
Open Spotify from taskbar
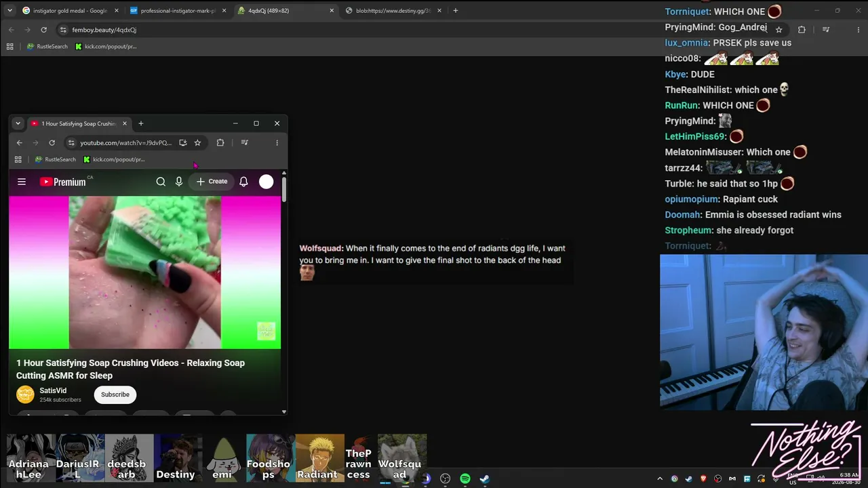(x=465, y=479)
